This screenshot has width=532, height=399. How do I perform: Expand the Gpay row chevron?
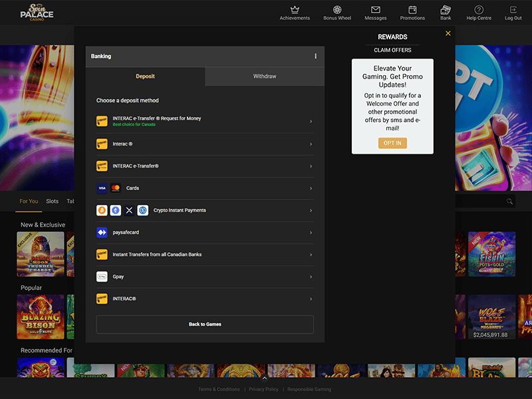coord(311,277)
